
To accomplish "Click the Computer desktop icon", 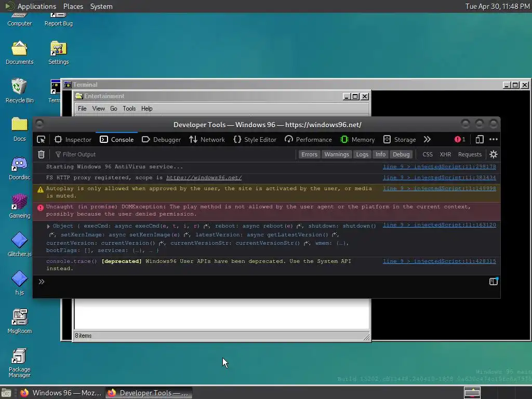I will [x=19, y=20].
